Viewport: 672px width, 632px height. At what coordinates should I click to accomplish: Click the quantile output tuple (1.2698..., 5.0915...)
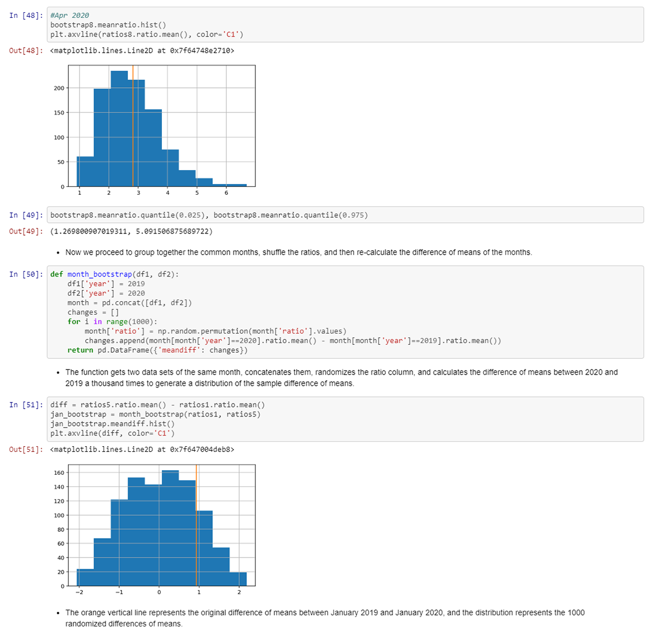132,231
